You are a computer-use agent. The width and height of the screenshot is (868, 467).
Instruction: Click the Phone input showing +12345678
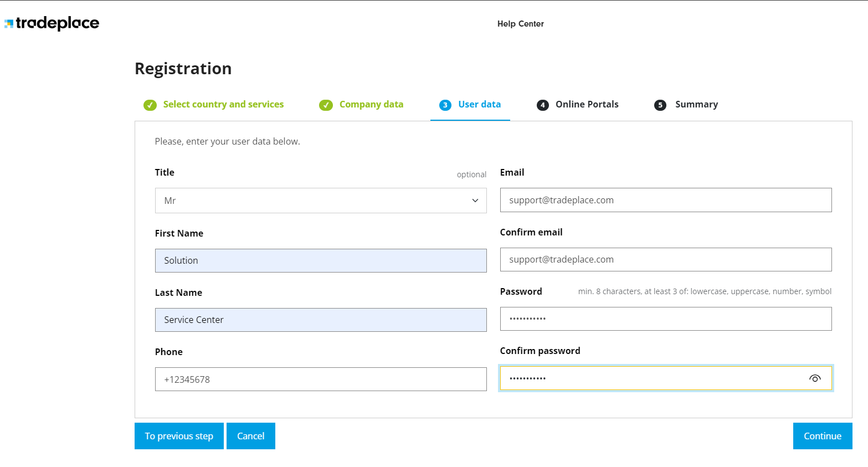321,379
